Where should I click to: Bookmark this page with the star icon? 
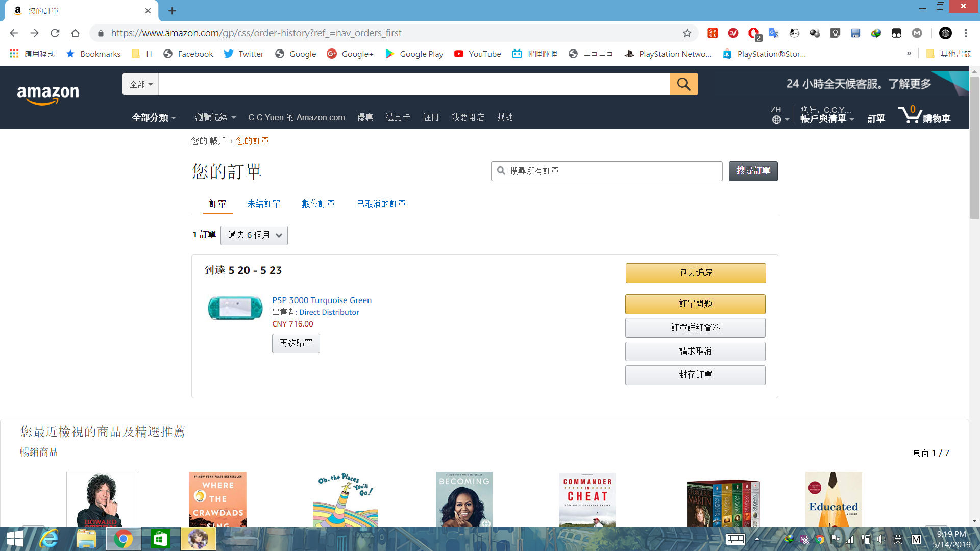[x=687, y=33]
